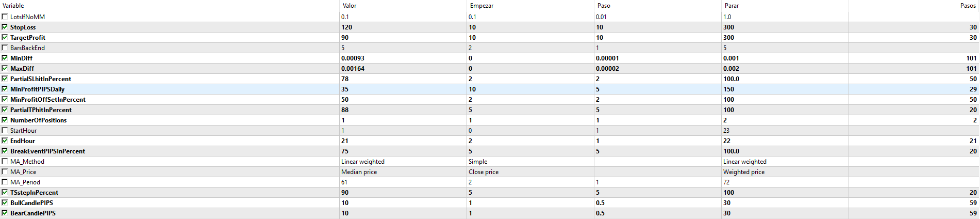The height and width of the screenshot is (219, 980).
Task: Select the StopLoss value cell showing 120
Action: pyautogui.click(x=403, y=27)
